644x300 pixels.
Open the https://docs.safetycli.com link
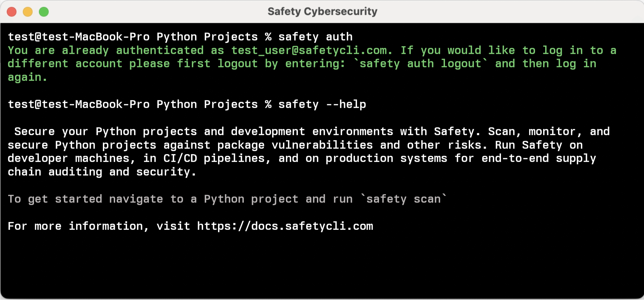pyautogui.click(x=285, y=226)
